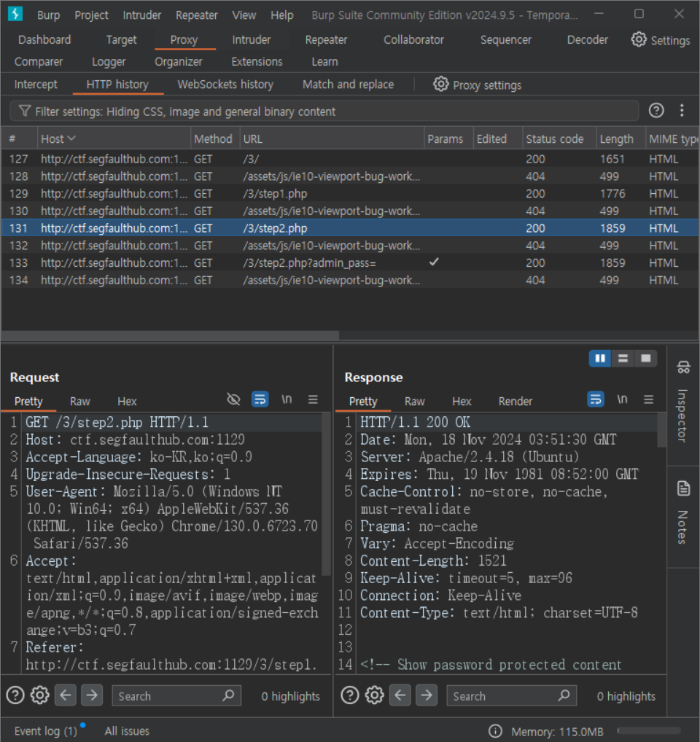Open the View menu
Viewport: 700px width, 742px height.
tap(244, 15)
